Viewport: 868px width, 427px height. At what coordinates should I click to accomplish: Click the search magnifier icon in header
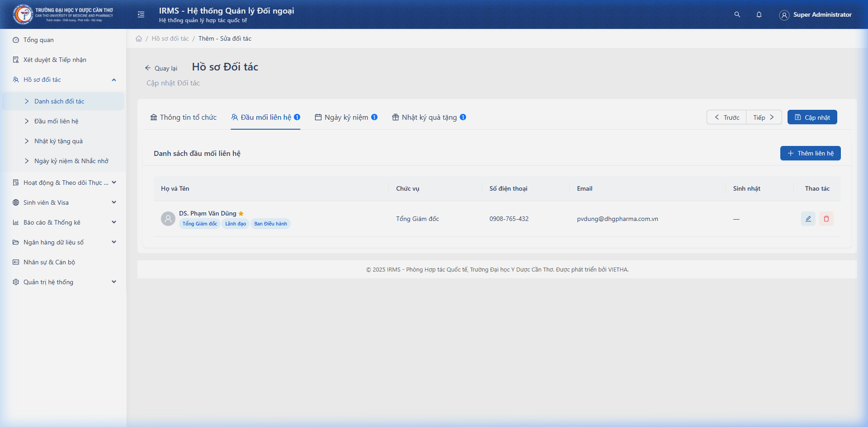tap(737, 14)
